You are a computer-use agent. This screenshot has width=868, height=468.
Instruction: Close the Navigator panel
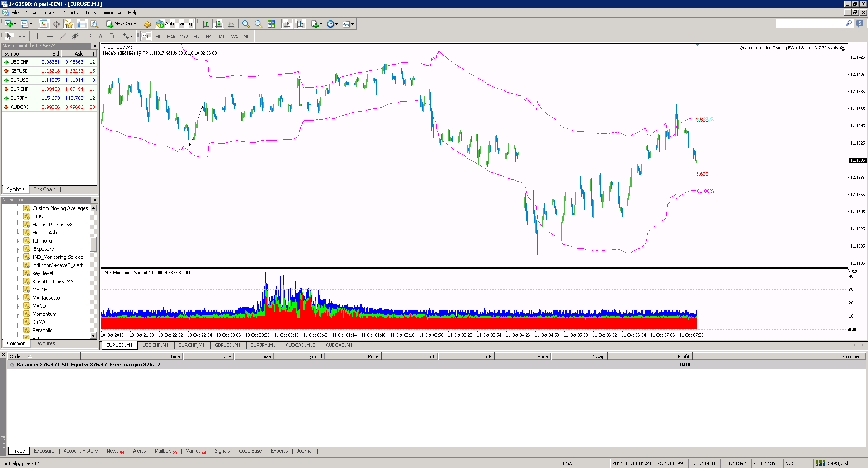[x=95, y=200]
